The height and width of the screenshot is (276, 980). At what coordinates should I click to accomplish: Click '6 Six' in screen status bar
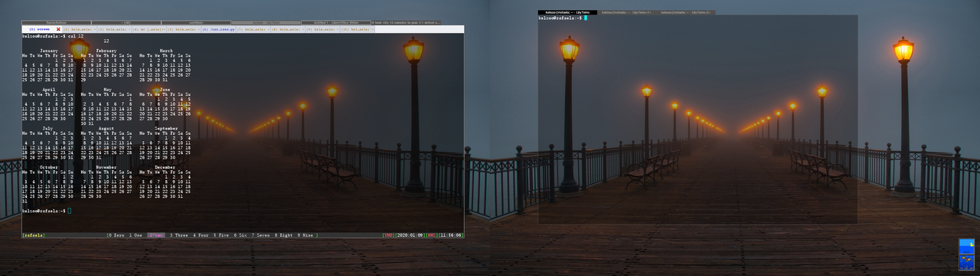click(x=240, y=235)
